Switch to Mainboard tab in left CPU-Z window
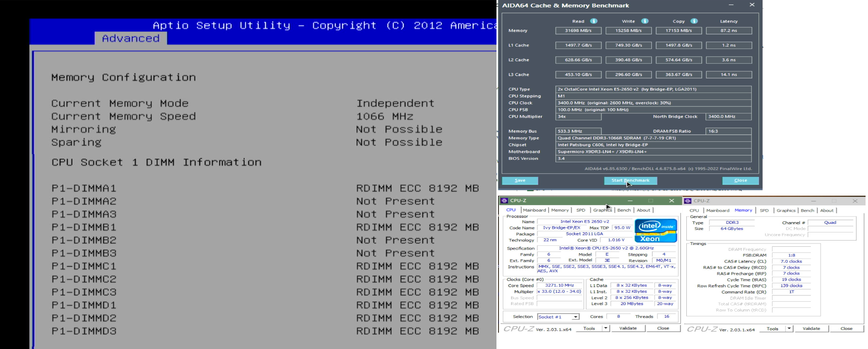This screenshot has height=349, width=868. (x=534, y=210)
